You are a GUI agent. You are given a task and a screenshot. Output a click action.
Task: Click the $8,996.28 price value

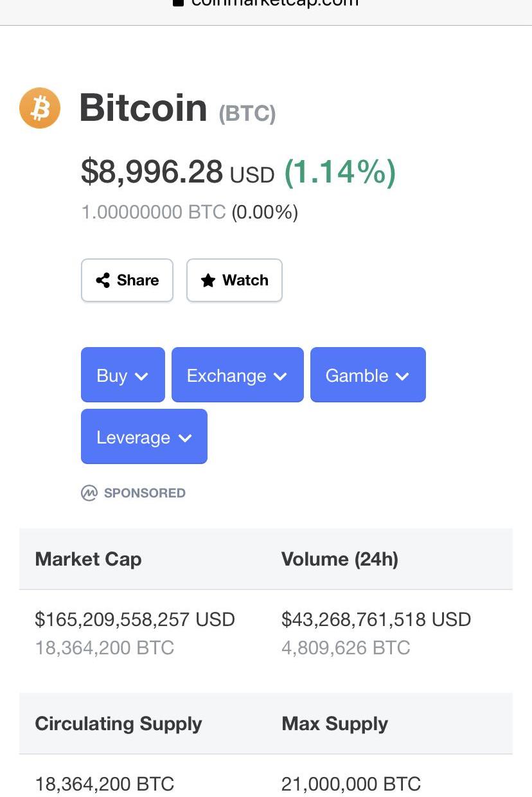(152, 172)
